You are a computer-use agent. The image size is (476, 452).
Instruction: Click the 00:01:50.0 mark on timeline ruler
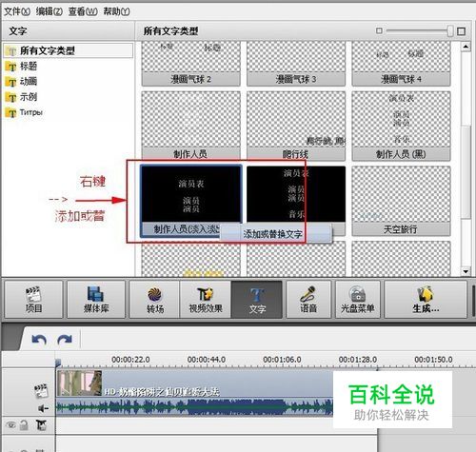[433, 360]
